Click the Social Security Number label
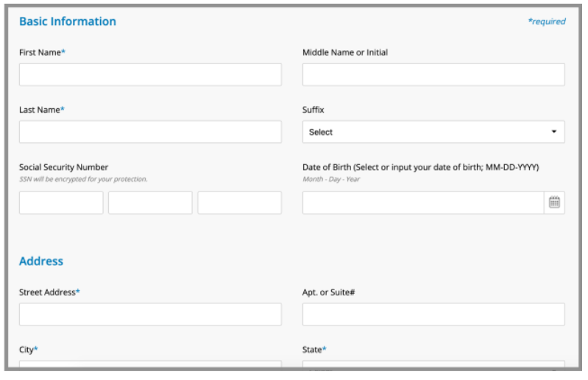Image resolution: width=588 pixels, height=380 pixels. click(x=64, y=167)
